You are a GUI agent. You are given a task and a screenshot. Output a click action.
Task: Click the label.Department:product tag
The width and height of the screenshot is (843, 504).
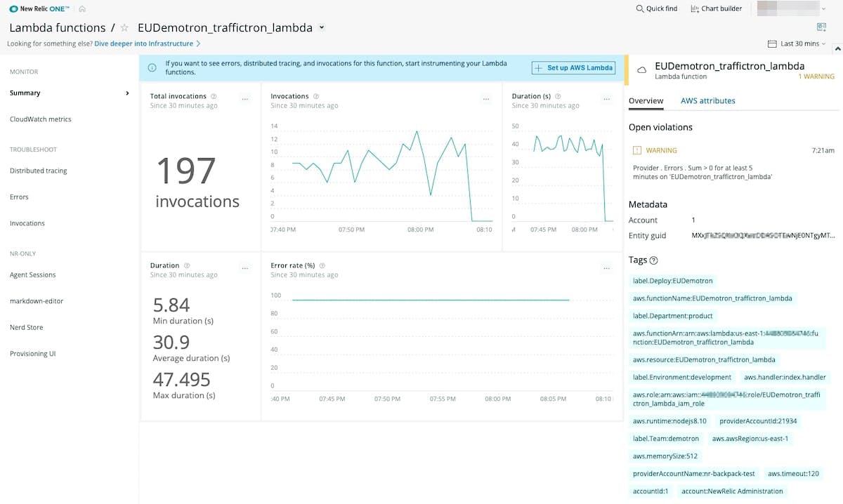click(673, 316)
